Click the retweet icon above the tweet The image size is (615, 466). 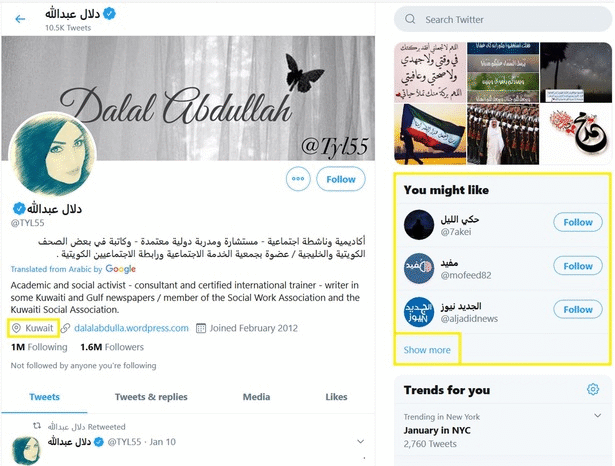point(37,426)
